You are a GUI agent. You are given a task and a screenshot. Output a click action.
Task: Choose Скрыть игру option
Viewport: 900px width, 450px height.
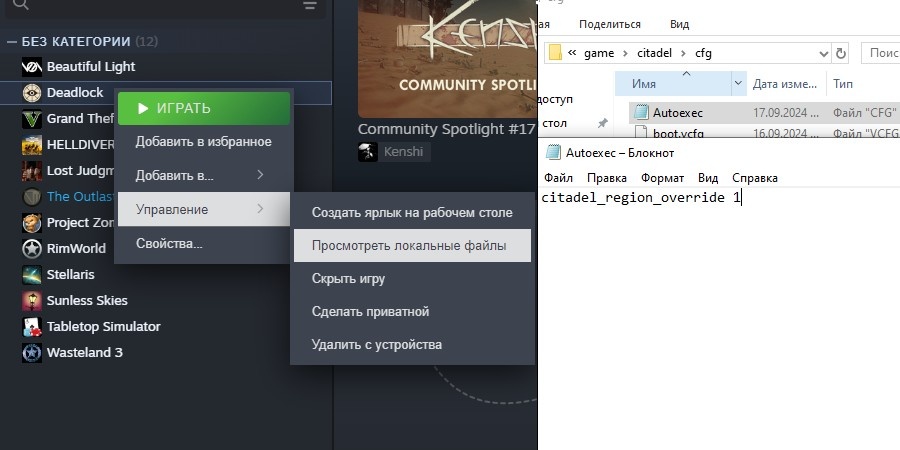(412, 279)
